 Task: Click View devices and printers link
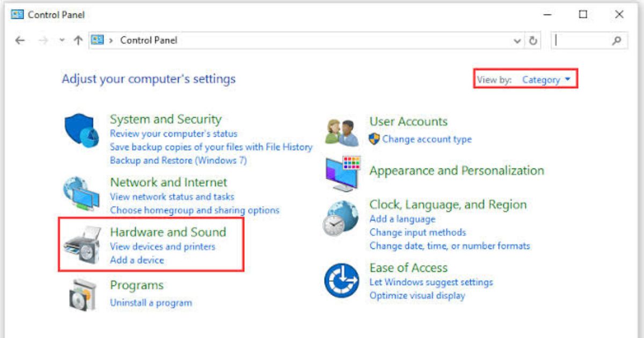pos(162,247)
